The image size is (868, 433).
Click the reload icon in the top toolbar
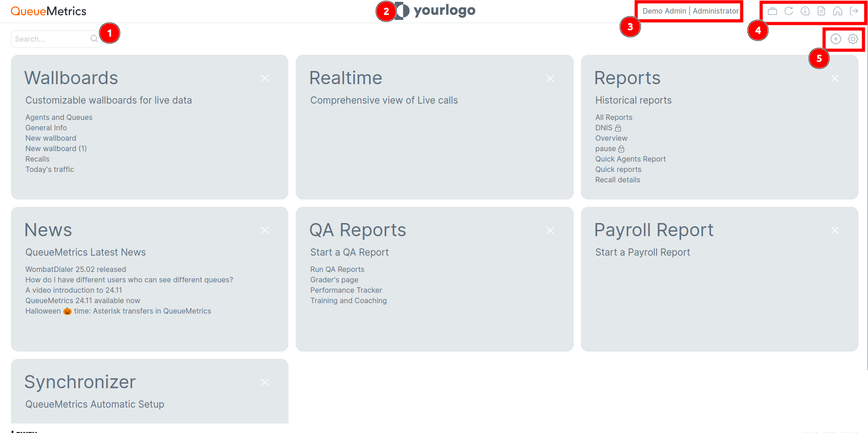789,11
